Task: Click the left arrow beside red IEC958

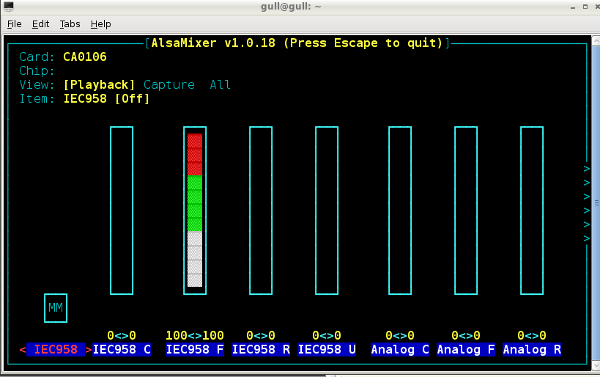Action: (23, 349)
